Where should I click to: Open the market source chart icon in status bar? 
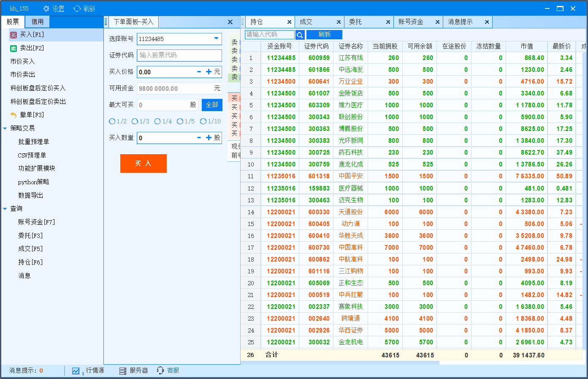pos(76,371)
